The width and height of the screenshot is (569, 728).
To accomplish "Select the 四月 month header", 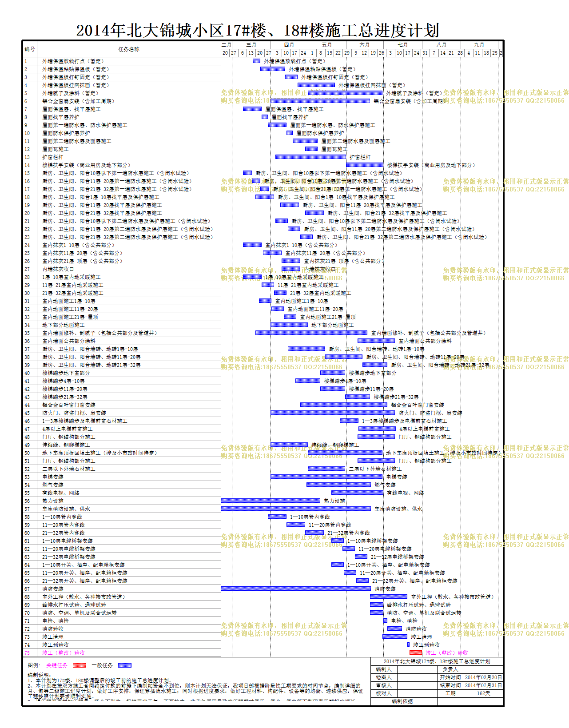I will tap(289, 45).
